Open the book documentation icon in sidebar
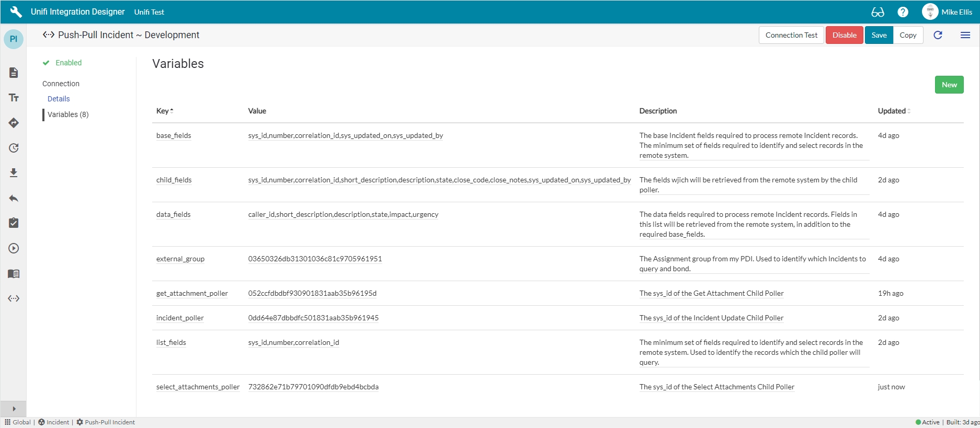This screenshot has height=428, width=980. point(14,273)
